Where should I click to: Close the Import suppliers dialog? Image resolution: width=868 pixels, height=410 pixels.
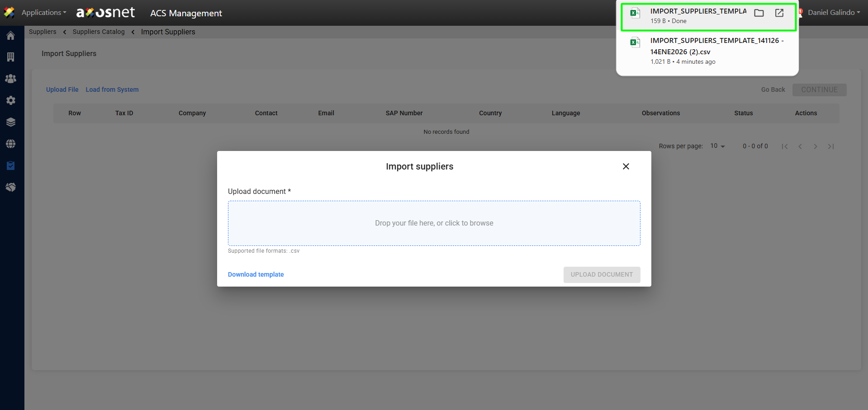tap(626, 166)
